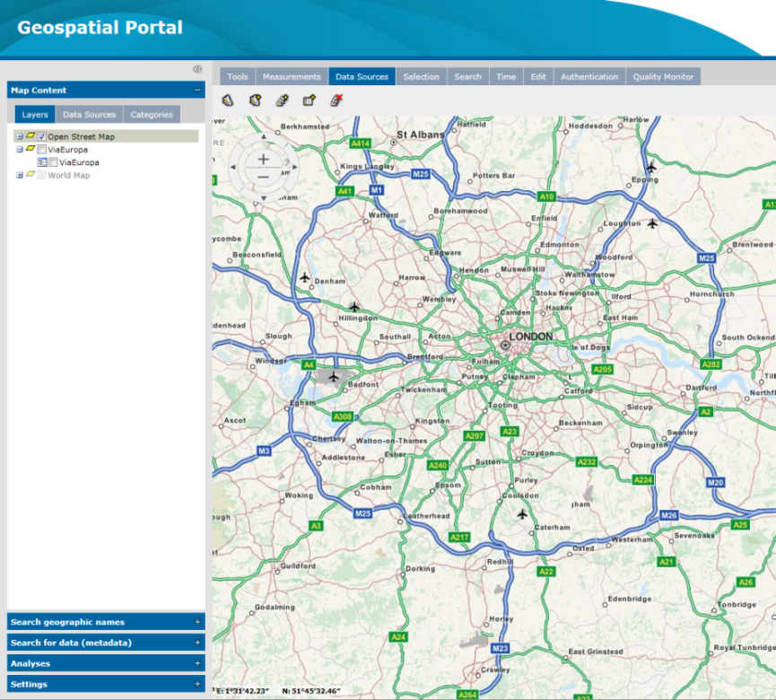Expand the Analyses panel
This screenshot has width=776, height=700.
(x=196, y=664)
